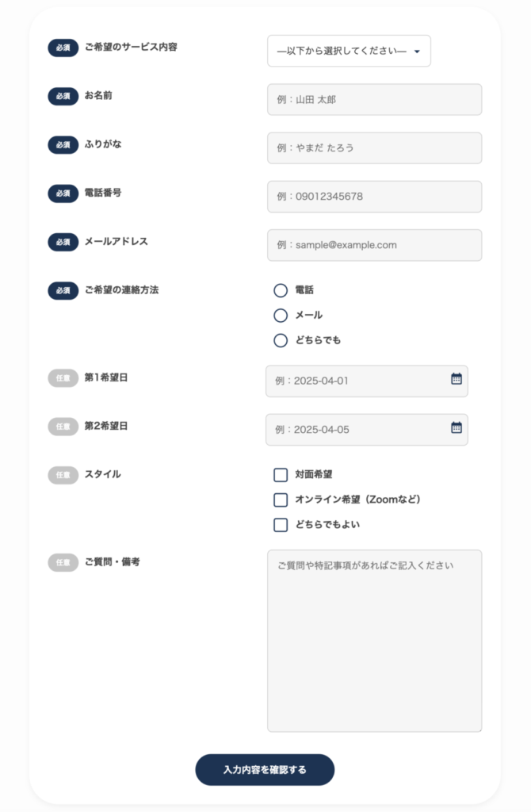Screen dimensions: 531x812
Task: Open the ご希望のサービス内容 select box
Action: 349,51
